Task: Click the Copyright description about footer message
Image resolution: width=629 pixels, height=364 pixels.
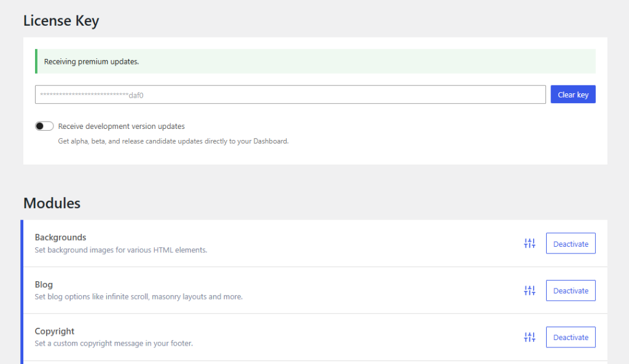Action: [x=114, y=343]
